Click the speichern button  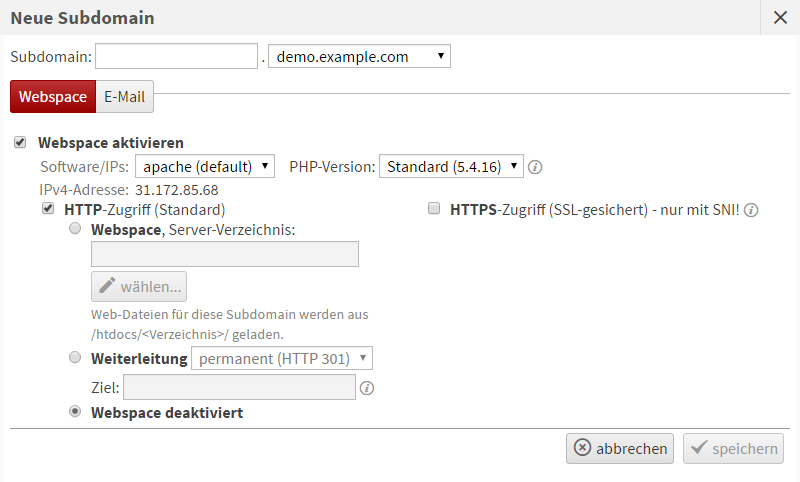click(x=733, y=449)
